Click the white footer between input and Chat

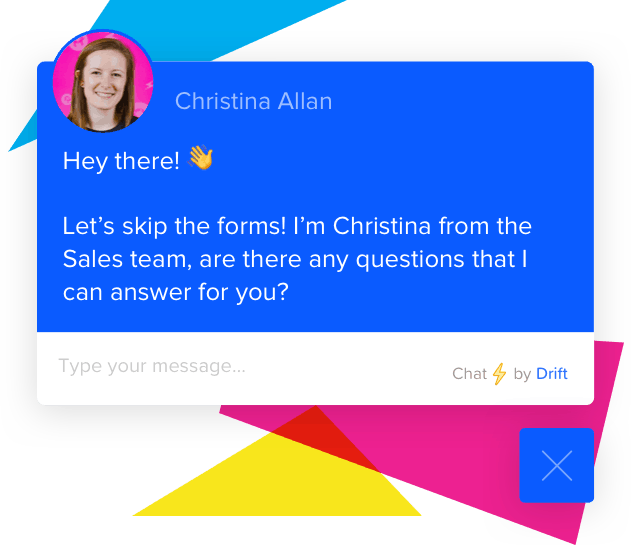coord(346,368)
